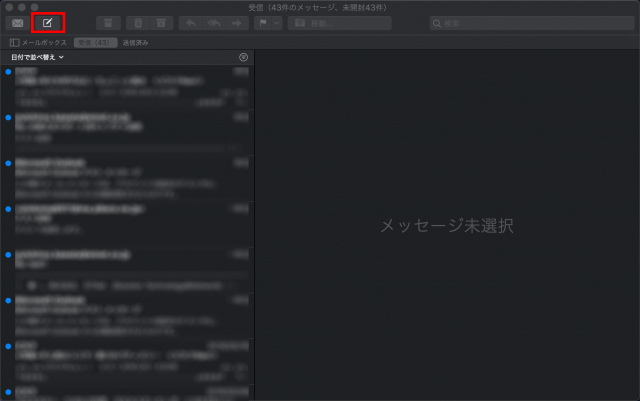Expand the 日付で並べ替え sort menu
Screen dimensions: 640x401
click(37, 58)
